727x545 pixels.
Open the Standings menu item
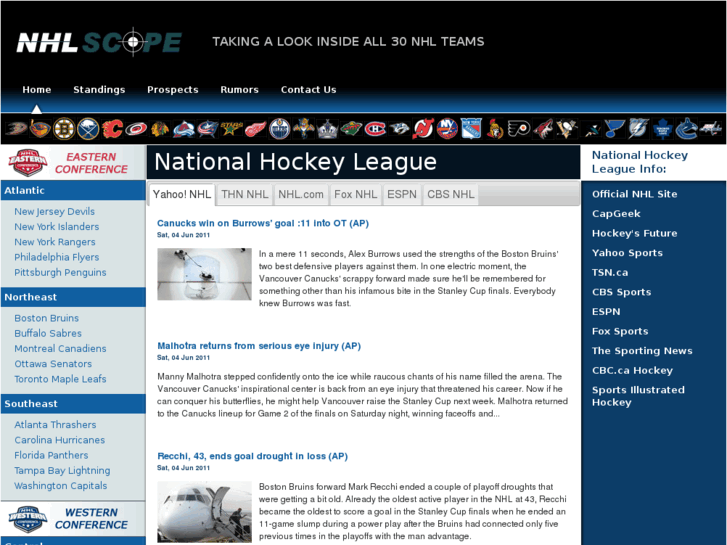(x=99, y=90)
